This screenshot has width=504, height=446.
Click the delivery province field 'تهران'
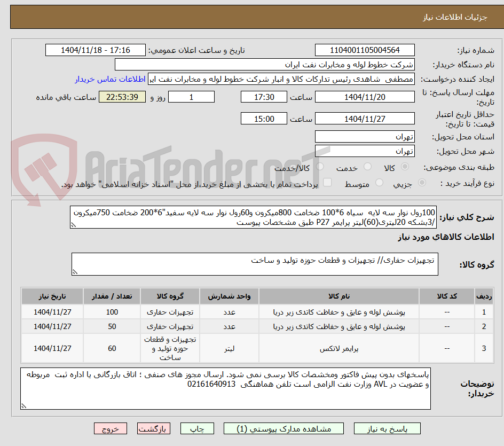(x=365, y=137)
